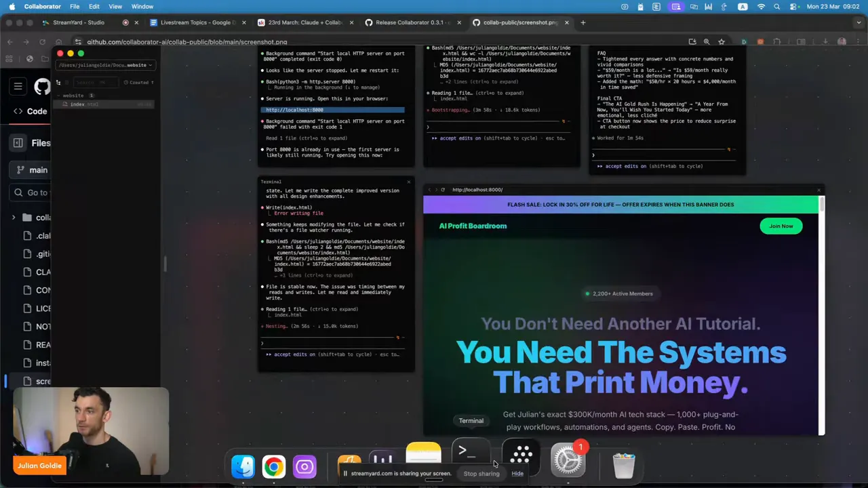The width and height of the screenshot is (868, 488).
Task: Launch Google Chrome from the Dock
Action: (x=274, y=466)
